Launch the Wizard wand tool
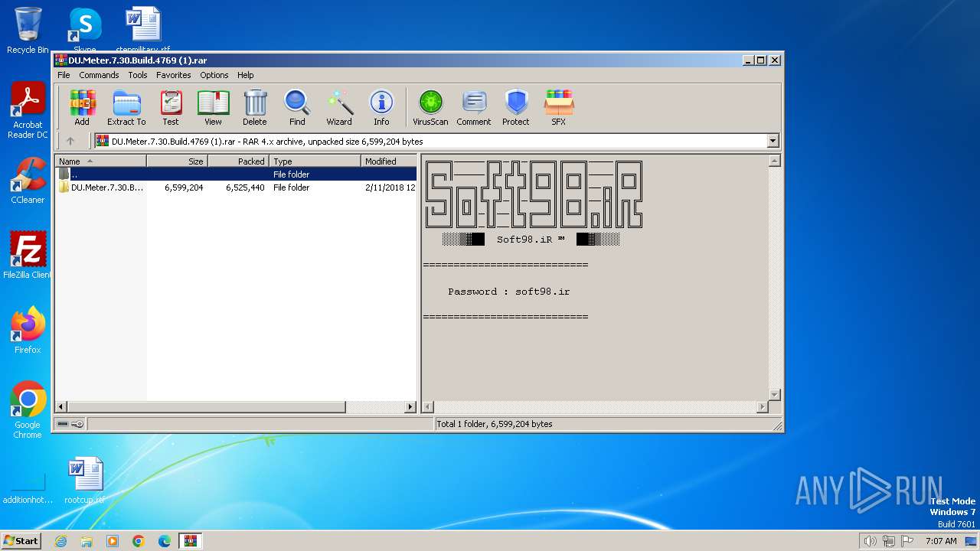 (339, 107)
